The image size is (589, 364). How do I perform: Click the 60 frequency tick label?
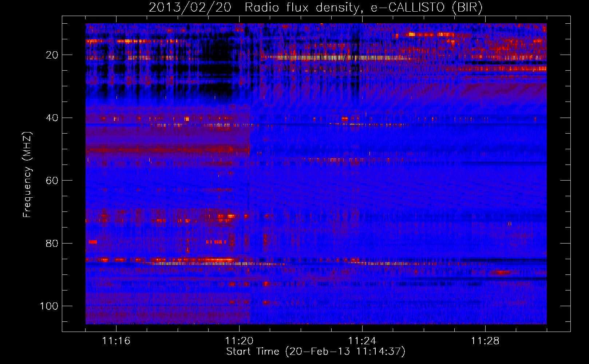(52, 181)
